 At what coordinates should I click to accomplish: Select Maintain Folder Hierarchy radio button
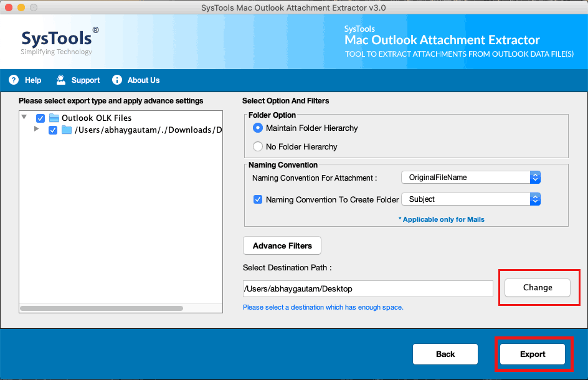point(258,128)
